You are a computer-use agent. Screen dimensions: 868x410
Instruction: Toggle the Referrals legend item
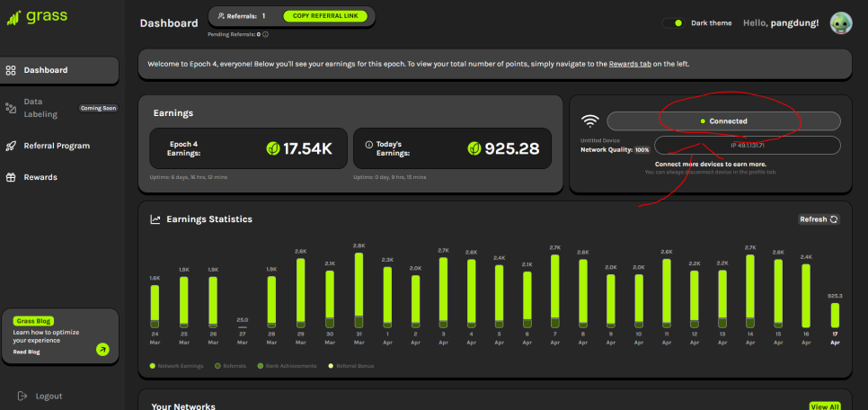231,366
